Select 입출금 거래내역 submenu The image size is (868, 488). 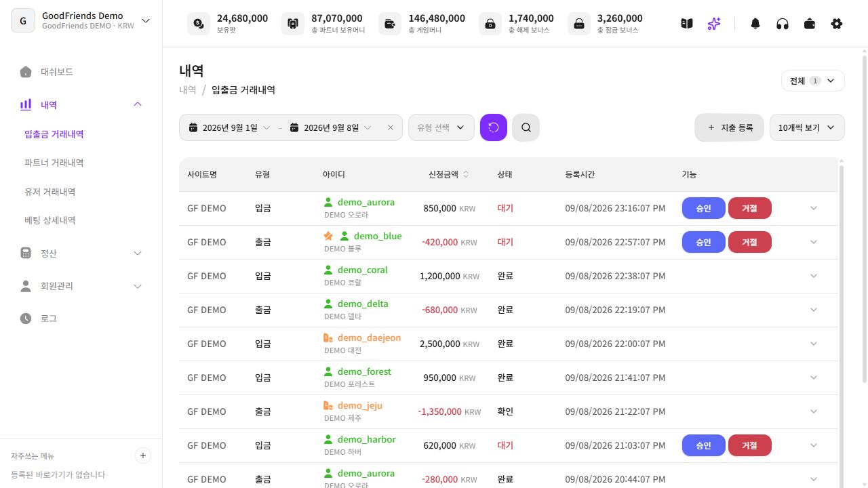[x=54, y=134]
